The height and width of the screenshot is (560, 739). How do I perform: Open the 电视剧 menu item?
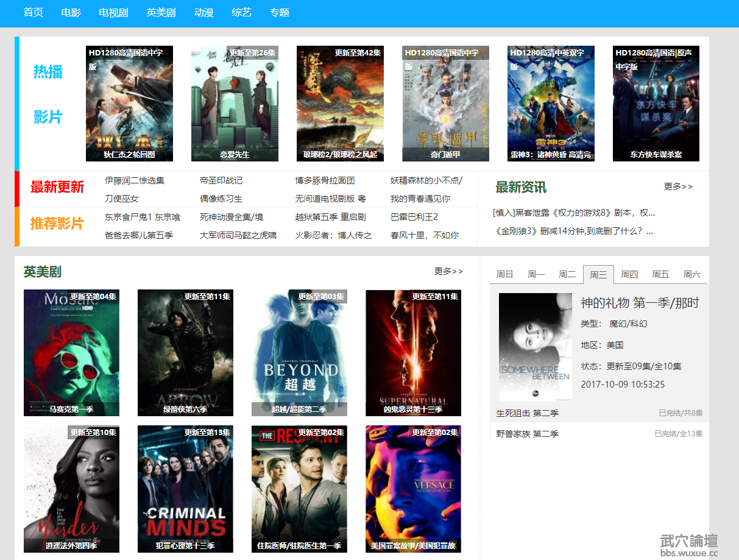[x=113, y=13]
